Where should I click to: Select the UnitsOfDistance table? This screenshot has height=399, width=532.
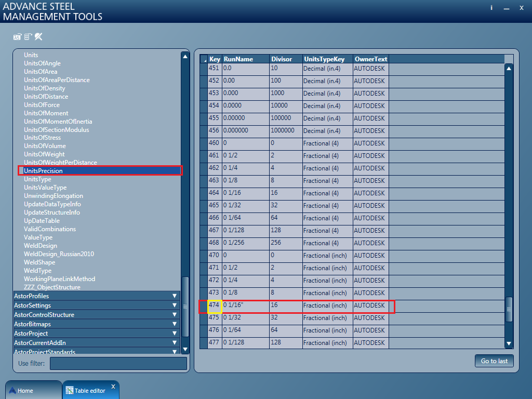(46, 96)
